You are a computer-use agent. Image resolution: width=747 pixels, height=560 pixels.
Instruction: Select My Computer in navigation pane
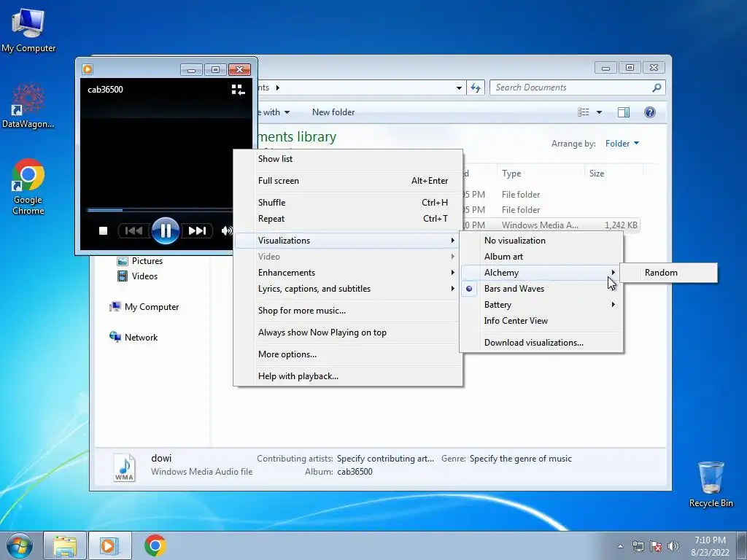click(144, 307)
